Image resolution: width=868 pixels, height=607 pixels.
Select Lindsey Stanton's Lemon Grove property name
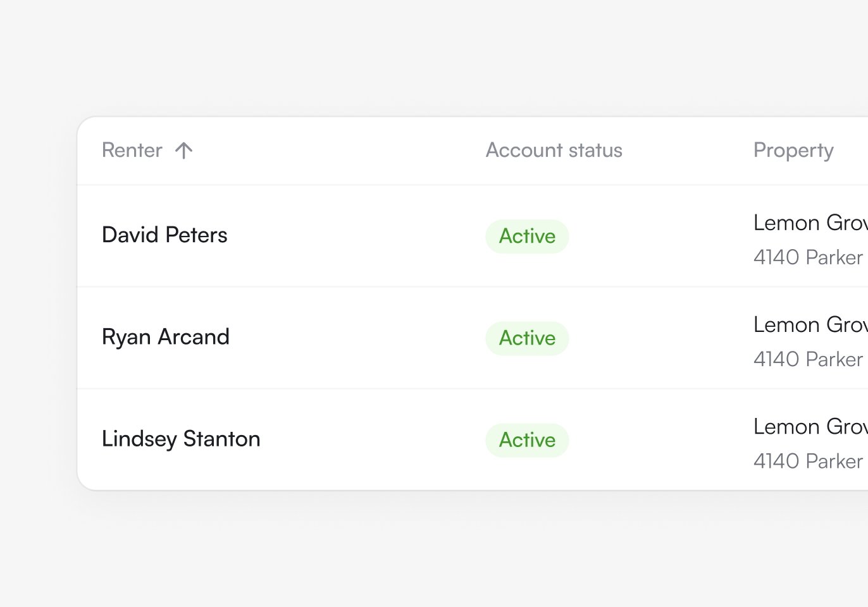pos(810,427)
